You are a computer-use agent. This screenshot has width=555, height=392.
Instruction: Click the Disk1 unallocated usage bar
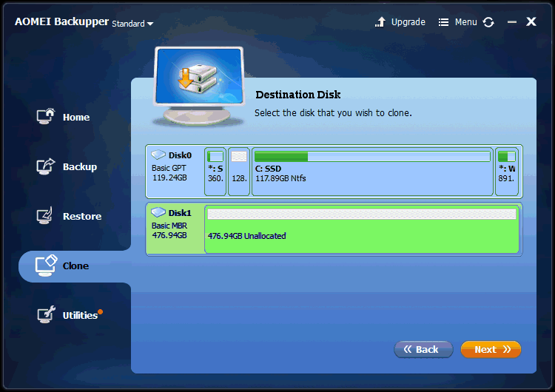[362, 214]
